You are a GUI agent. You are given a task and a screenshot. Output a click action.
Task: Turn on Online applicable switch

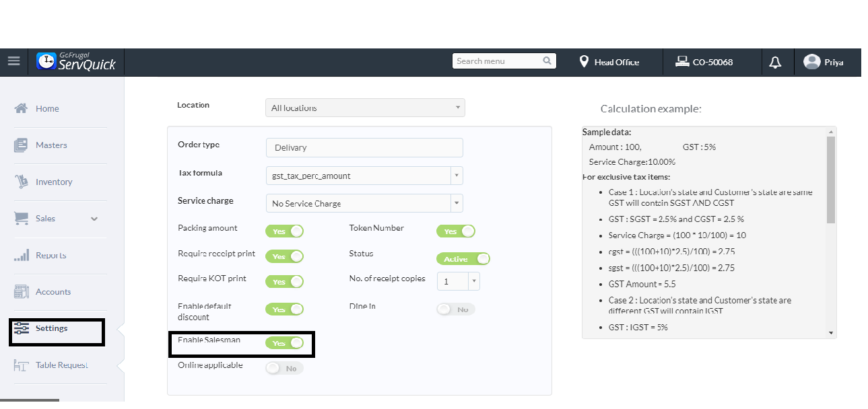click(284, 369)
